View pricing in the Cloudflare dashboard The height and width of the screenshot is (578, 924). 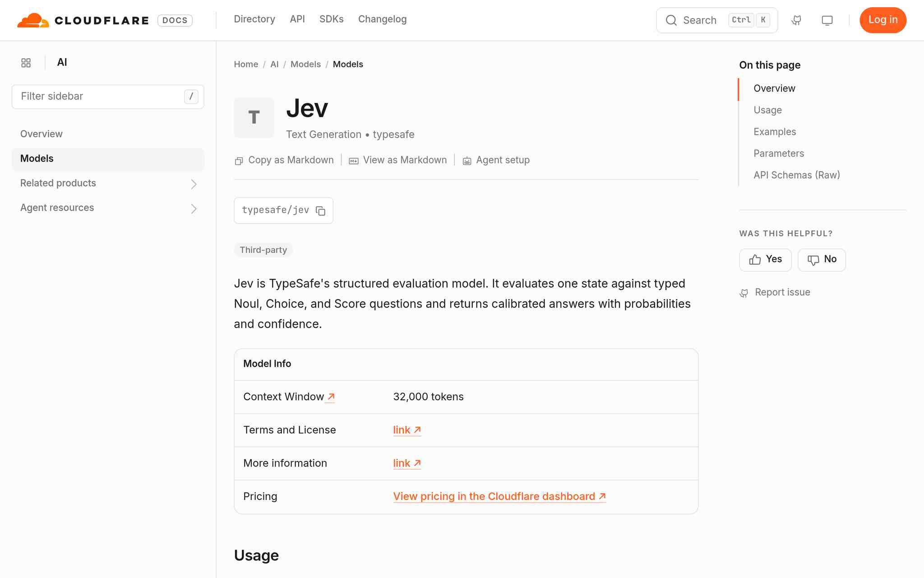[x=499, y=496]
